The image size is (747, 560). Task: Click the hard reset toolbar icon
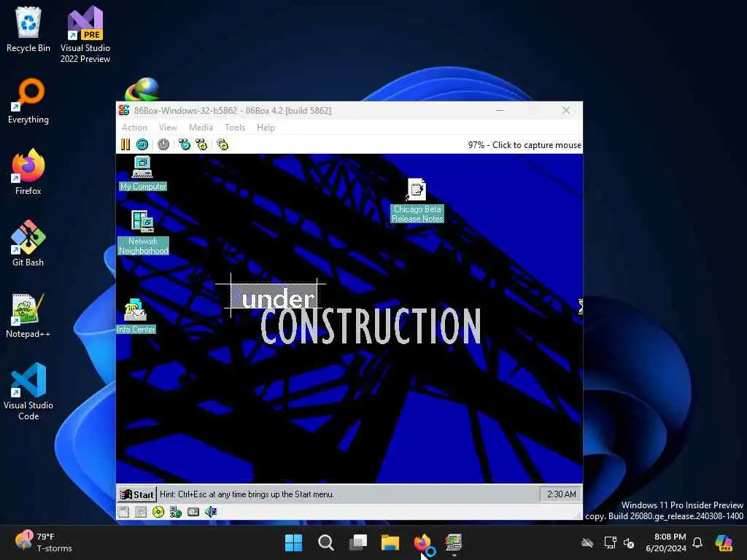click(142, 144)
